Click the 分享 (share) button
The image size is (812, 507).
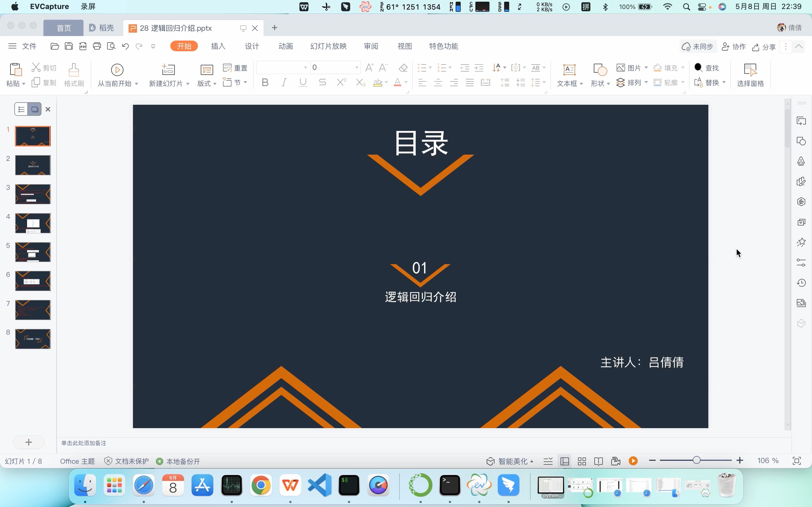pyautogui.click(x=764, y=46)
